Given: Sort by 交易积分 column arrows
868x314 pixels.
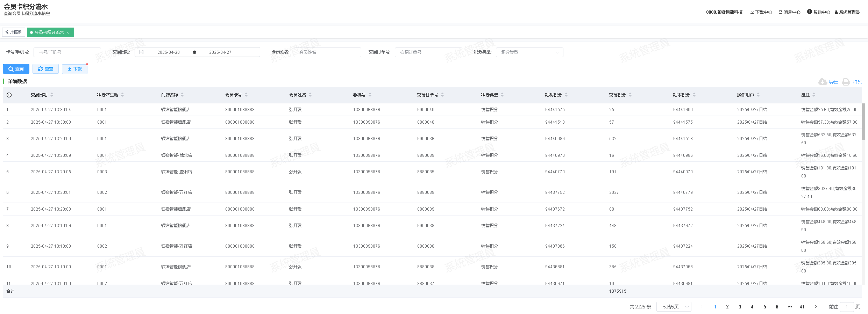Looking at the screenshot, I should pyautogui.click(x=630, y=95).
